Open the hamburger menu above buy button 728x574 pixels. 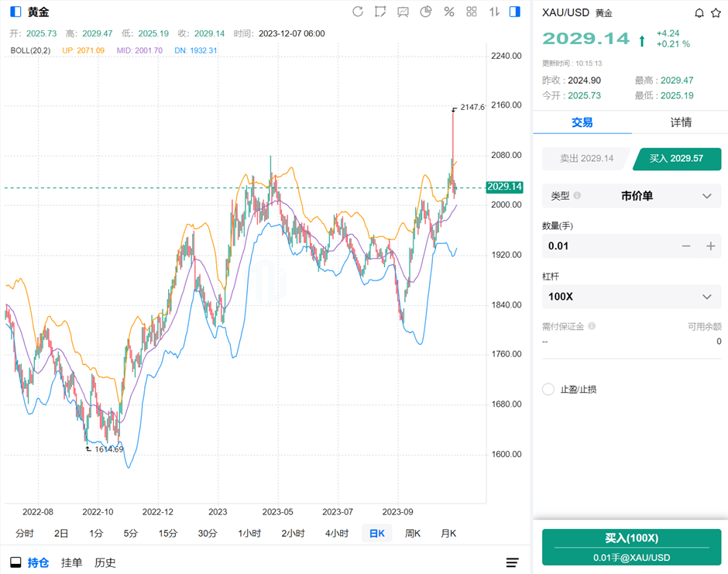click(513, 562)
